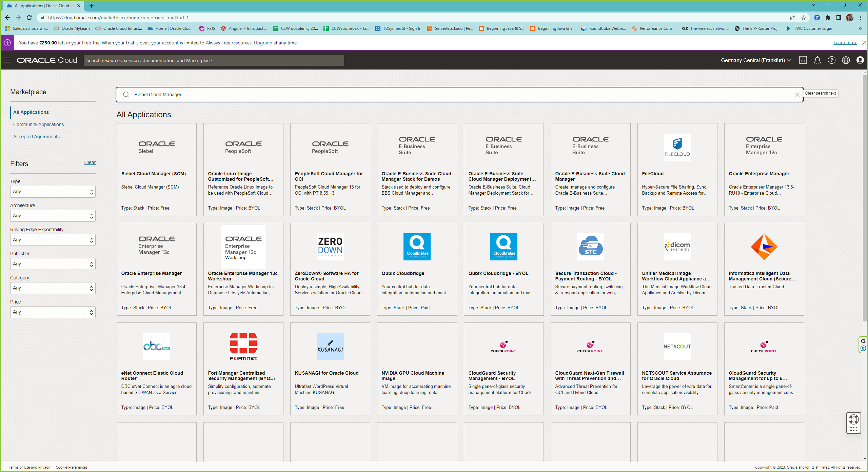Open Cookie Preferences in the footer
868x472 pixels.
(x=71, y=467)
